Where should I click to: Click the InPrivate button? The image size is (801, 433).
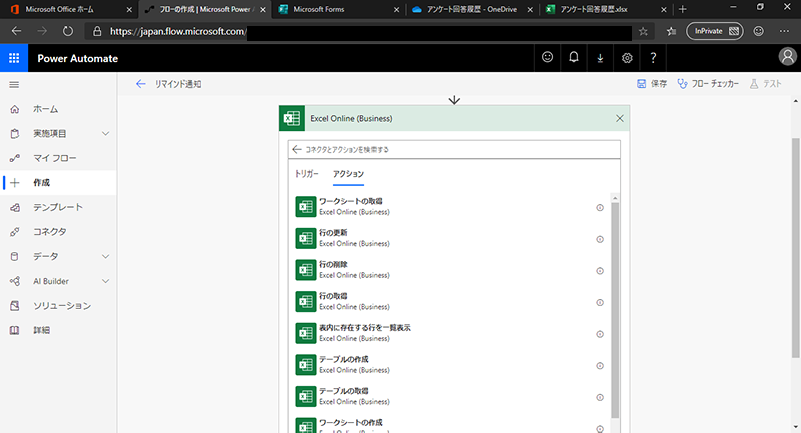715,31
